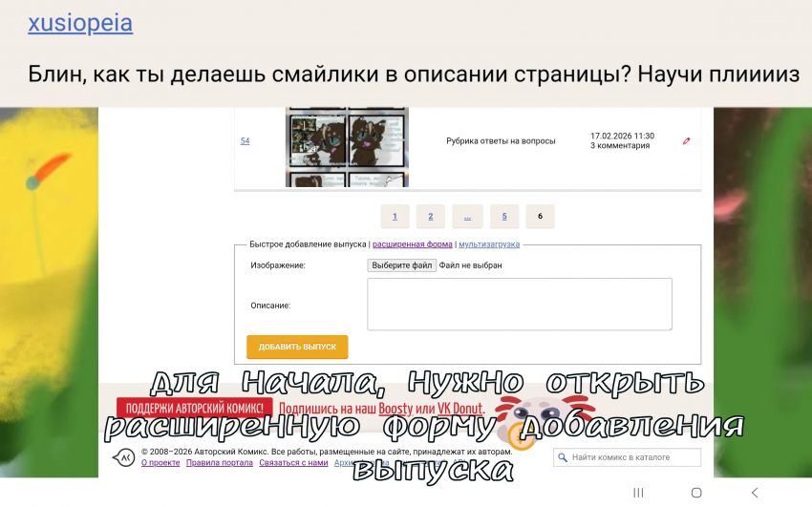
Task: Click the magnifier search icon
Action: click(x=563, y=457)
